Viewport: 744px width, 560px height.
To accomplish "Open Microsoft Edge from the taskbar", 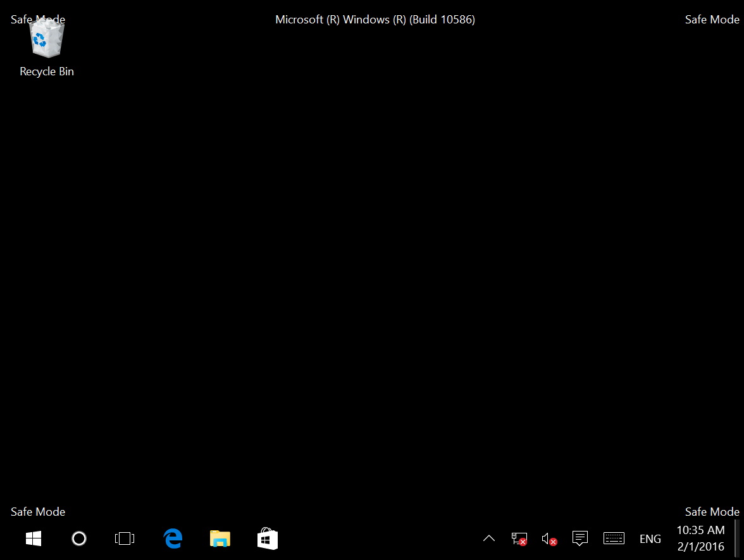I will point(173,538).
